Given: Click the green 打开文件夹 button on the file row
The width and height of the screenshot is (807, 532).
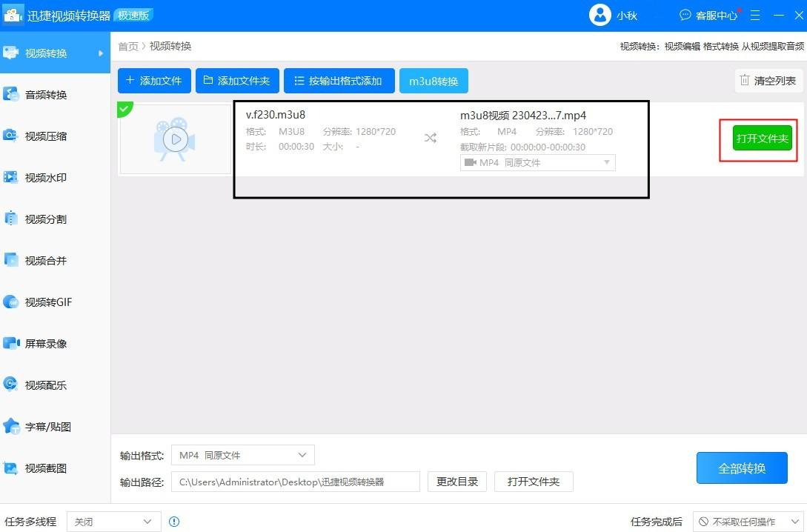Looking at the screenshot, I should 762,138.
